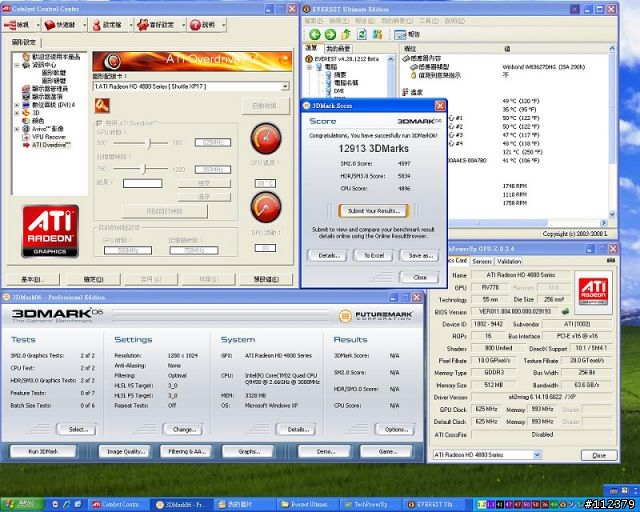This screenshot has height=512, width=640.
Task: Open the 工具 tools menu in EVEREST
Action: (428, 20)
